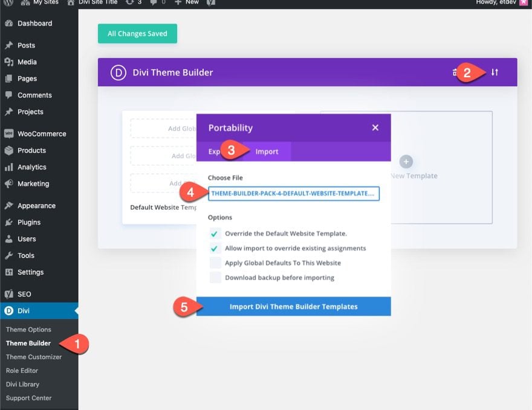Toggle Allow import to override existing assignments
This screenshot has width=532, height=410.
point(215,248)
